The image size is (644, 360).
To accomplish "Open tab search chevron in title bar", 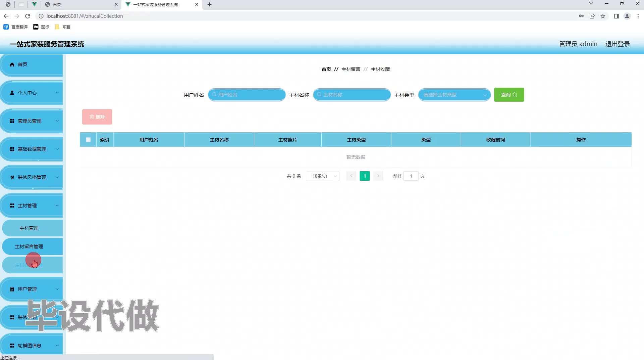I will [591, 4].
